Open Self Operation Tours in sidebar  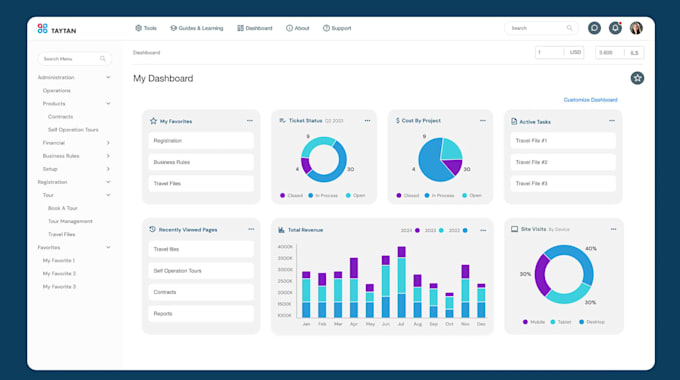click(73, 130)
